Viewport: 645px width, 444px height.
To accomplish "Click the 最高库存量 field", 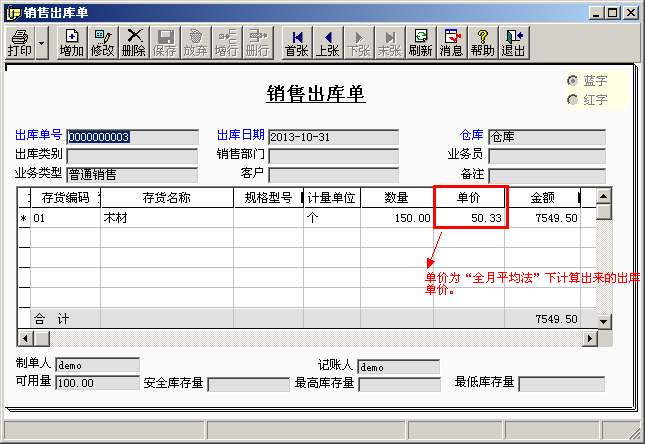I will [x=399, y=385].
